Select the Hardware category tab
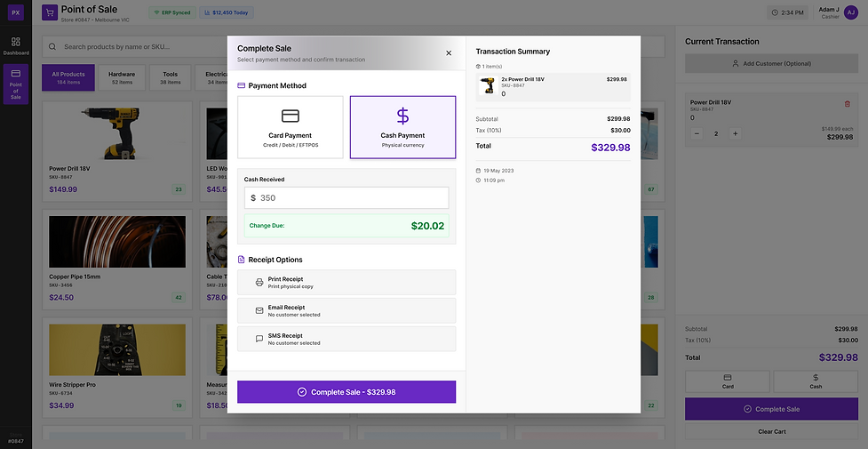This screenshot has width=868, height=449. pyautogui.click(x=121, y=77)
